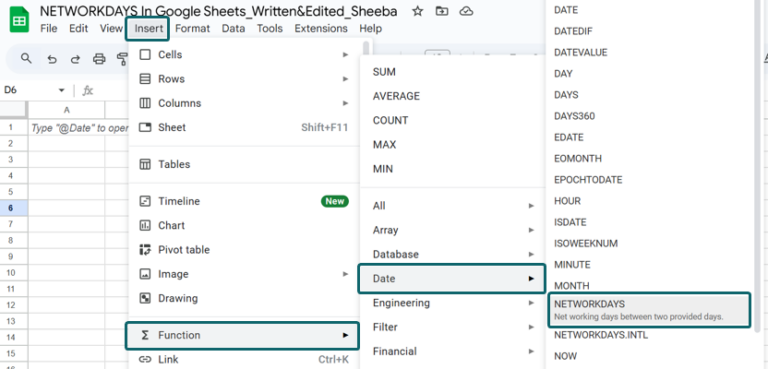This screenshot has height=369, width=768.
Task: Open the View menu
Action: click(111, 28)
